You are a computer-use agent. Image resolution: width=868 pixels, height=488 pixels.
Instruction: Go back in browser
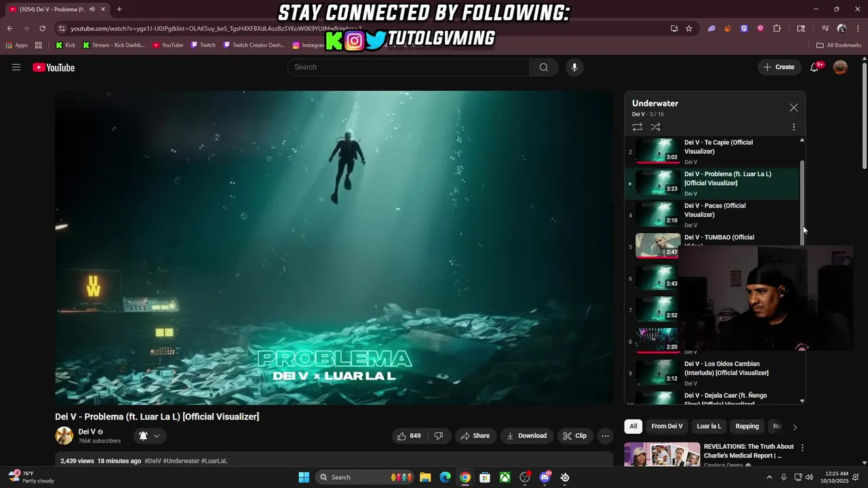[x=9, y=28]
